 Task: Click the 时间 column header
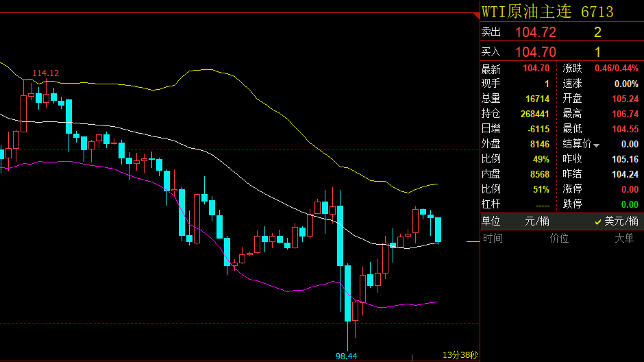pyautogui.click(x=493, y=238)
